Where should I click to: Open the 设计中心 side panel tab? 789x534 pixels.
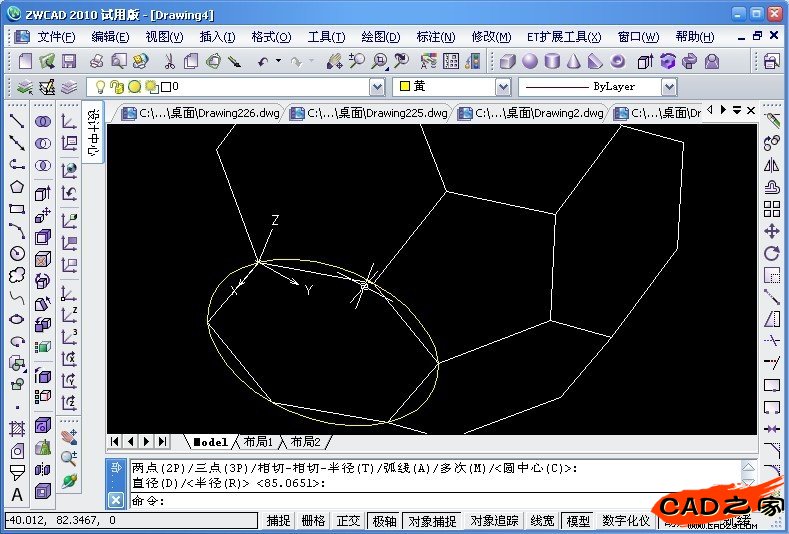(x=93, y=132)
